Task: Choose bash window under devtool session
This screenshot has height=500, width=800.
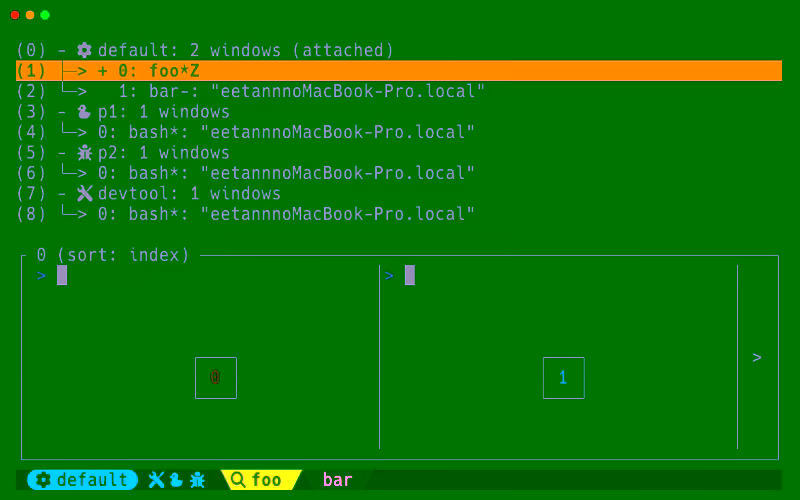Action: 285,214
